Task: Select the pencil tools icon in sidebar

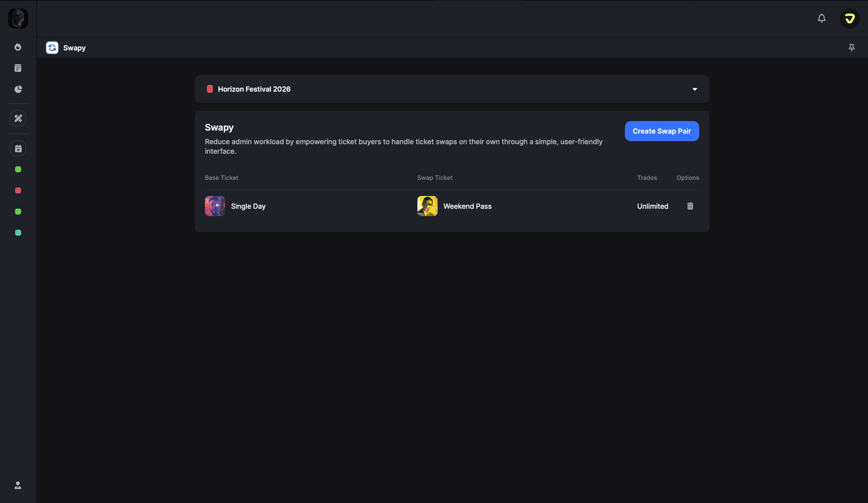Action: click(x=18, y=118)
